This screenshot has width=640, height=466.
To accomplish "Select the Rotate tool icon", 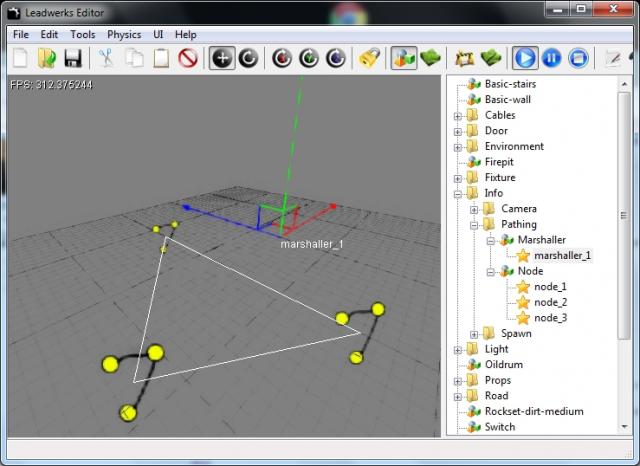I will pyautogui.click(x=248, y=58).
